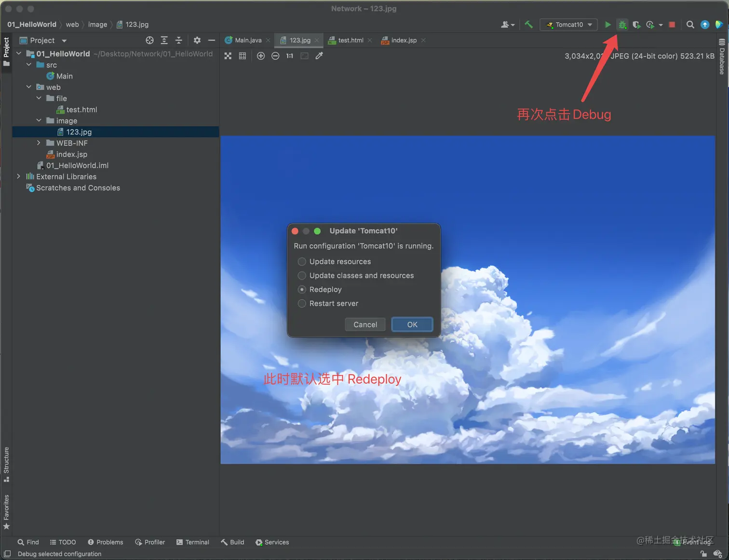Open the Profiler tool window tab

pyautogui.click(x=150, y=542)
